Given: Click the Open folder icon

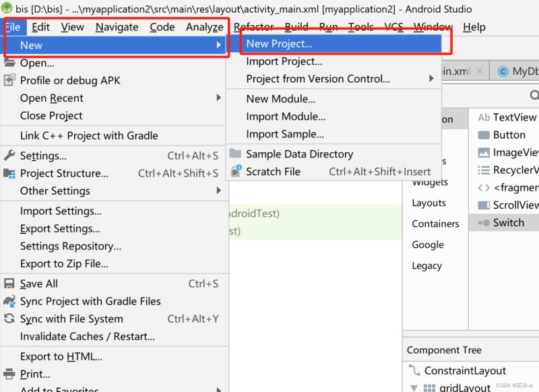Looking at the screenshot, I should (9, 63).
